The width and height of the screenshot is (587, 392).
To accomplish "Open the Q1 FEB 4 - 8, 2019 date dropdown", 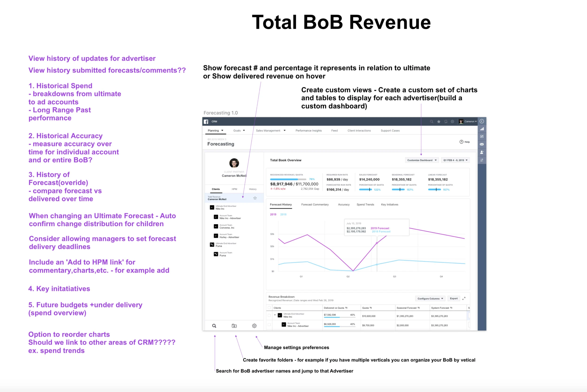I will coord(455,160).
